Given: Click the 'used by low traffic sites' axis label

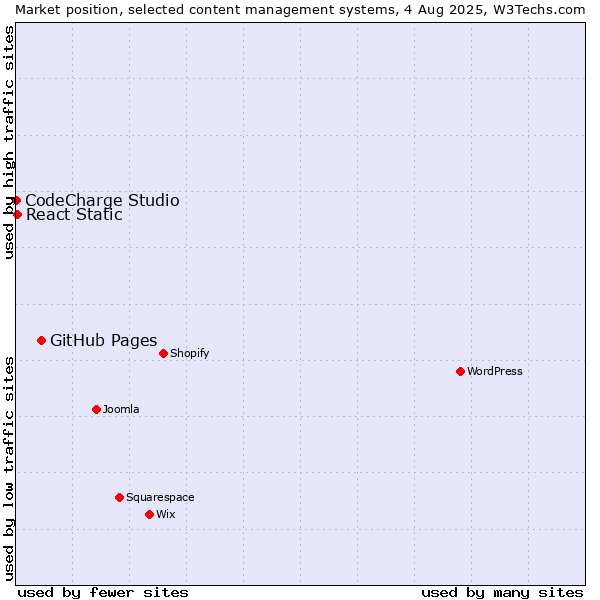Looking at the screenshot, I should [8, 469].
